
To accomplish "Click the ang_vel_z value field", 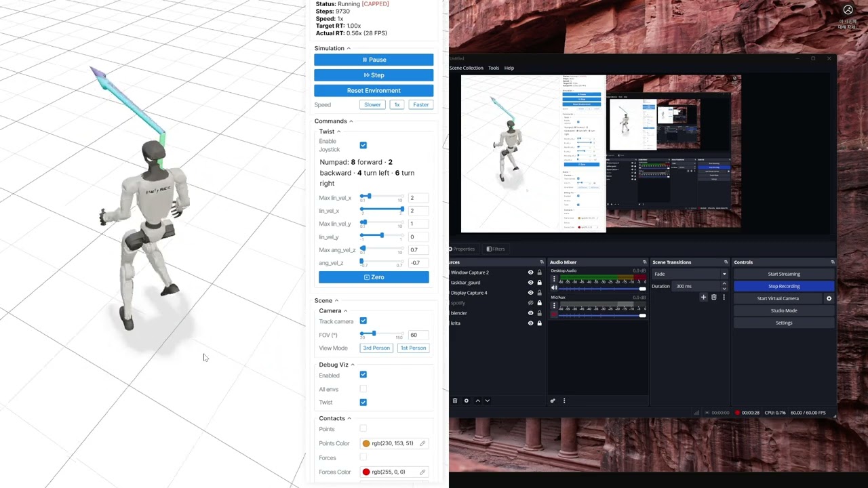I will 418,263.
